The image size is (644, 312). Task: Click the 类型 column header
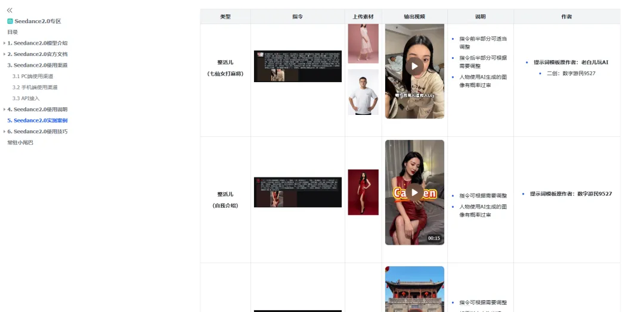point(225,17)
